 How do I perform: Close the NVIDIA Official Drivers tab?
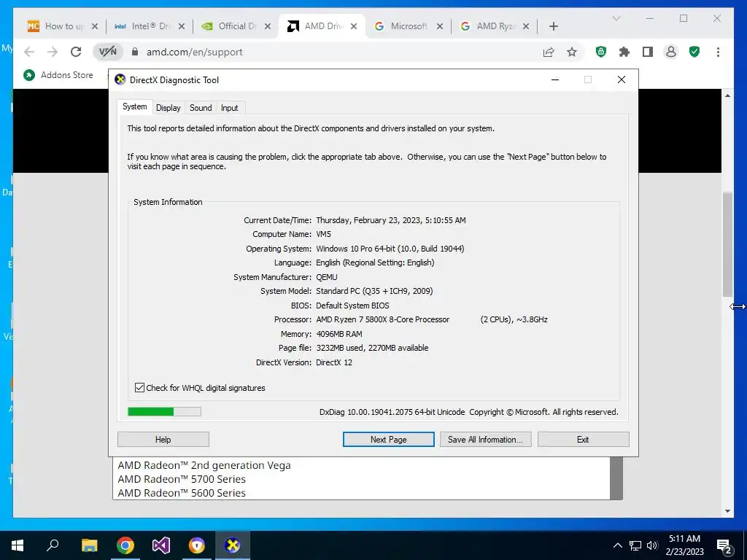[x=268, y=26]
